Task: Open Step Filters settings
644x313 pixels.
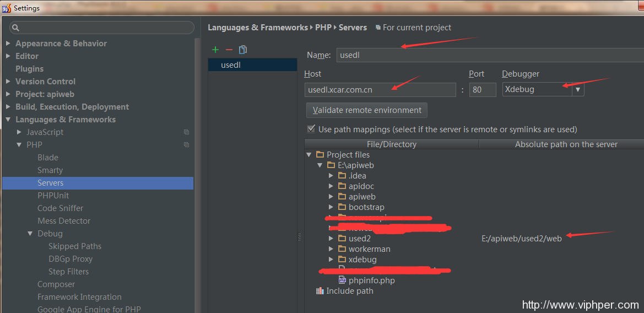Action: (x=69, y=272)
